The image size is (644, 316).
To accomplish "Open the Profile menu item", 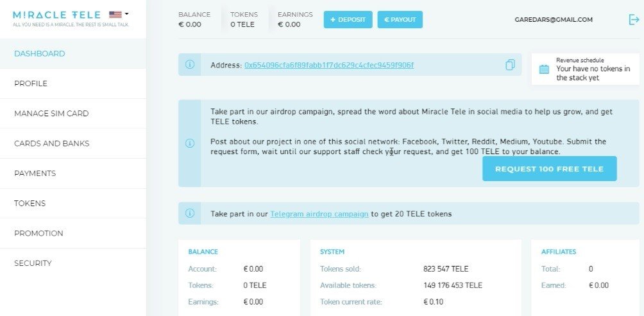I will [72, 83].
